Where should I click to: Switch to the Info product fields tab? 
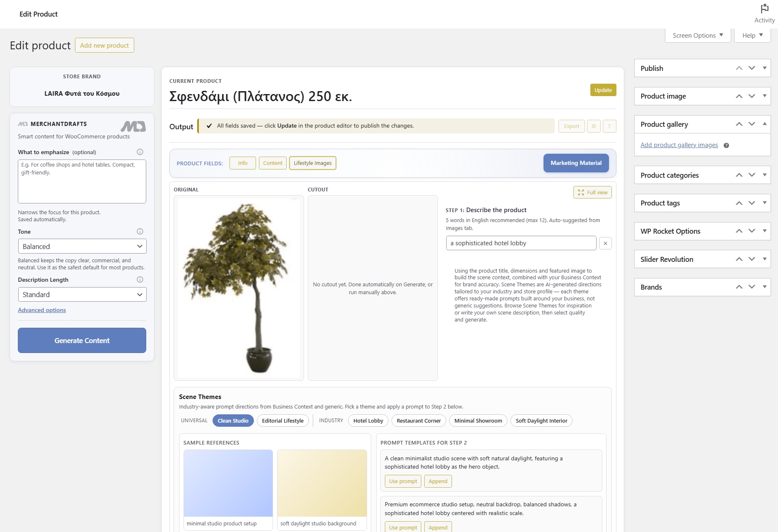tap(243, 163)
